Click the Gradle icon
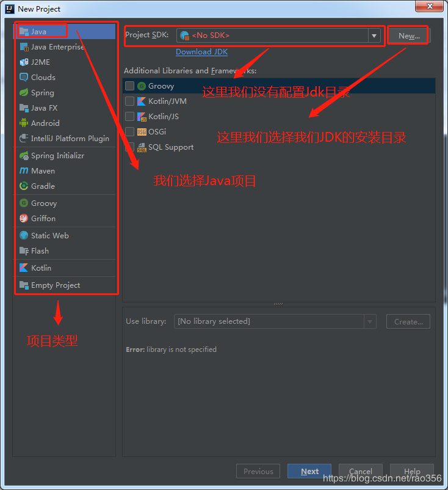Viewport: 448px width, 490px height. point(24,186)
